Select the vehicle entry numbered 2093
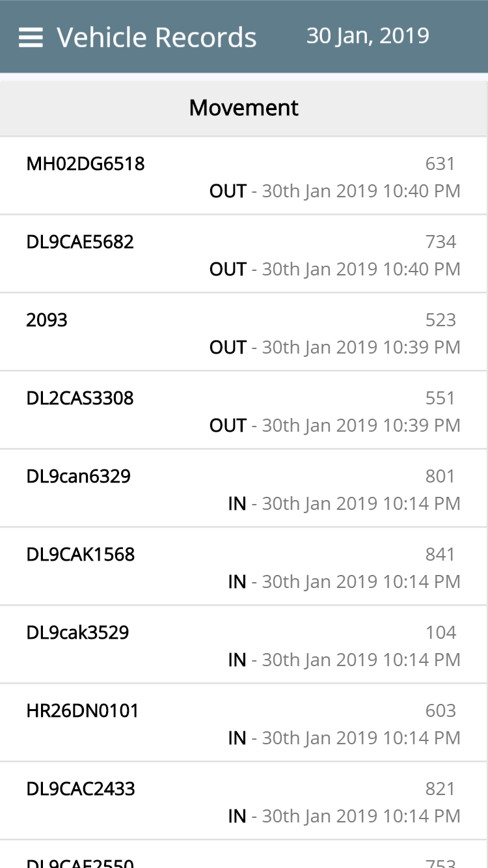488x868 pixels. point(47,320)
